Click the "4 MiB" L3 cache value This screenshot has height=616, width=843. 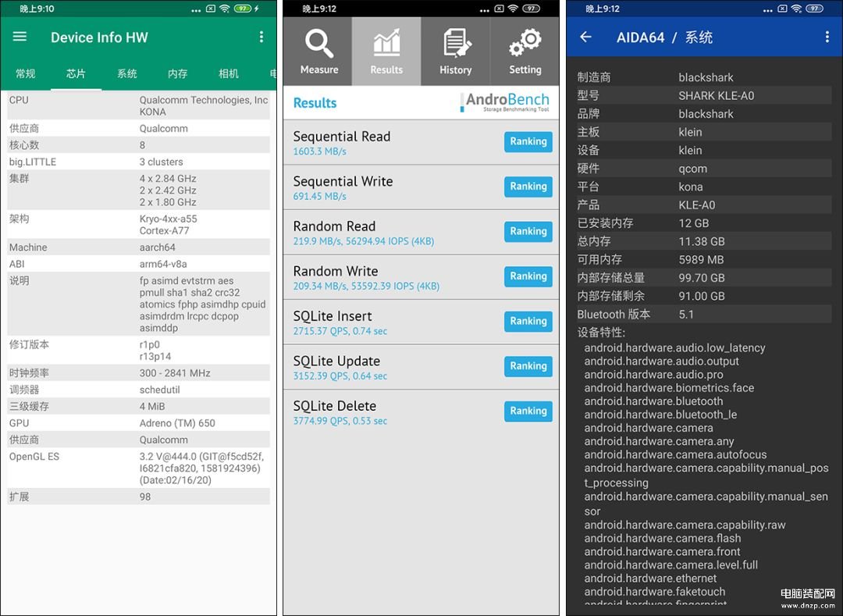point(152,406)
